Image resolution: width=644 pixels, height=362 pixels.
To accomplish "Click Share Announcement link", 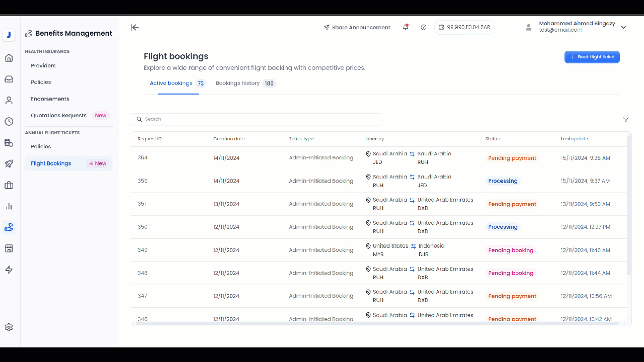I will pyautogui.click(x=357, y=27).
